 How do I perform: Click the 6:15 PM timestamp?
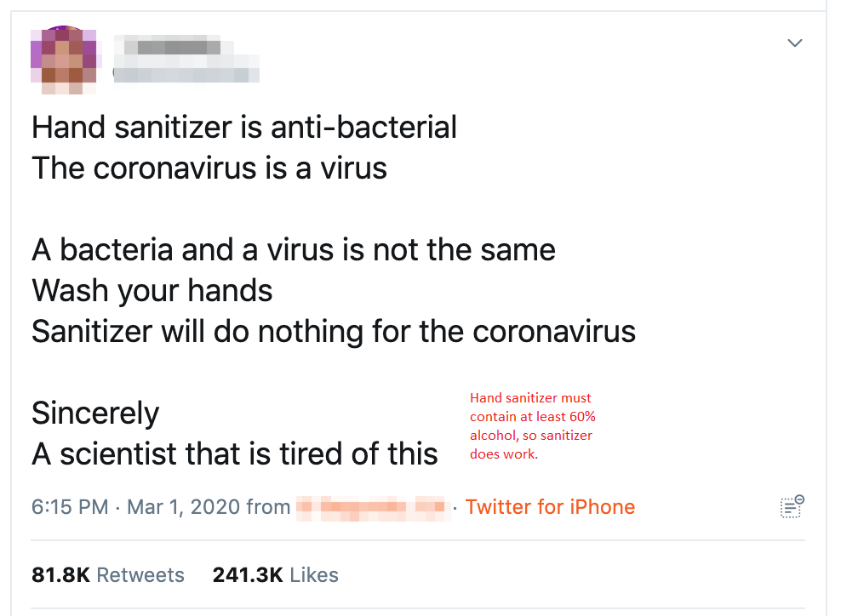click(x=70, y=507)
